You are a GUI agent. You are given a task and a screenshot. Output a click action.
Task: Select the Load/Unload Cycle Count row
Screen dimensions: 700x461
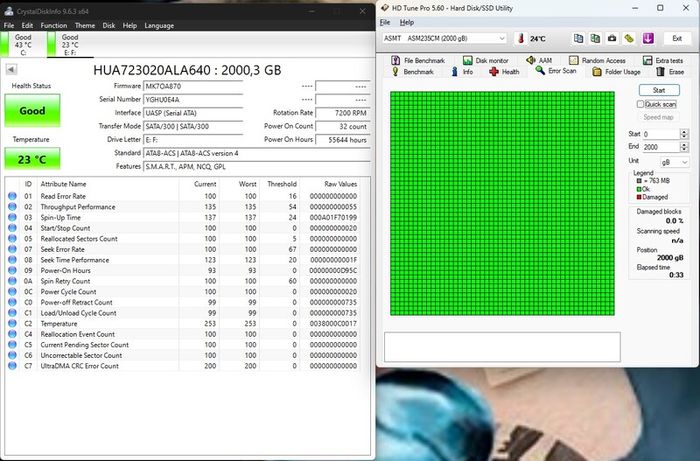click(182, 313)
